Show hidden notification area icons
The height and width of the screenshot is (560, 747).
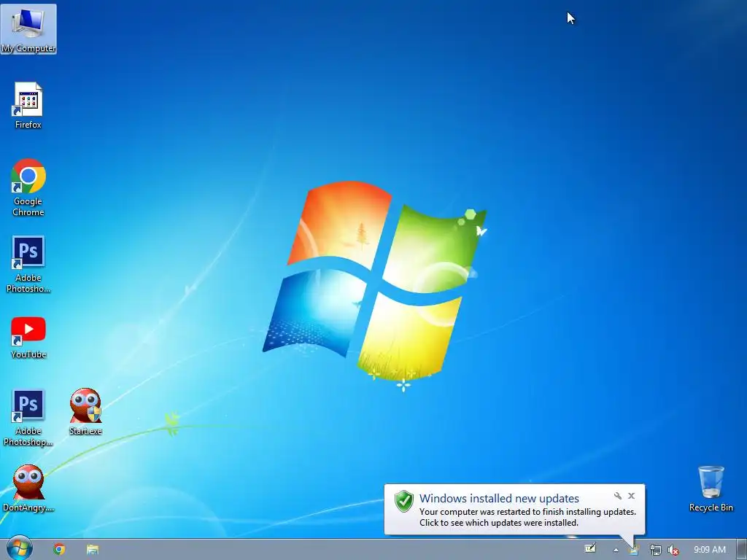pos(616,550)
